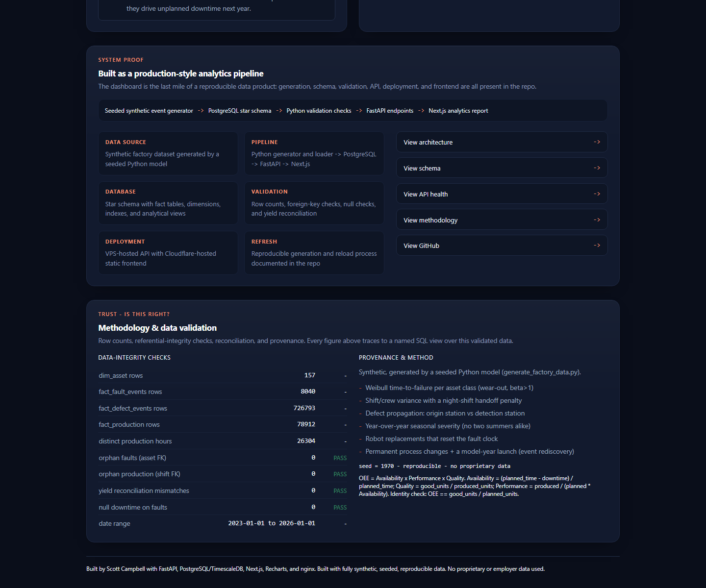Click the OEE formula paragraph
706x588 pixels.
coord(475,486)
